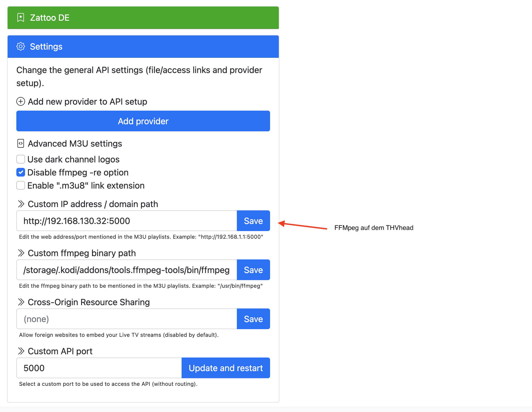Focus the Custom API port input field
This screenshot has height=412, width=532.
pyautogui.click(x=99, y=368)
